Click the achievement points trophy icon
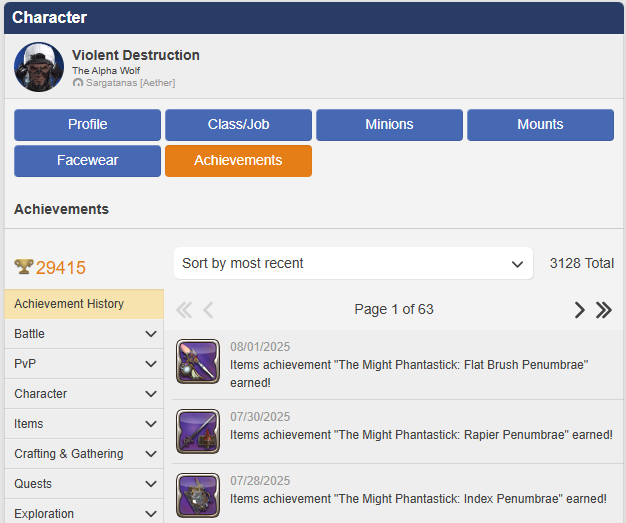Viewport: 626px width, 523px height. point(24,267)
